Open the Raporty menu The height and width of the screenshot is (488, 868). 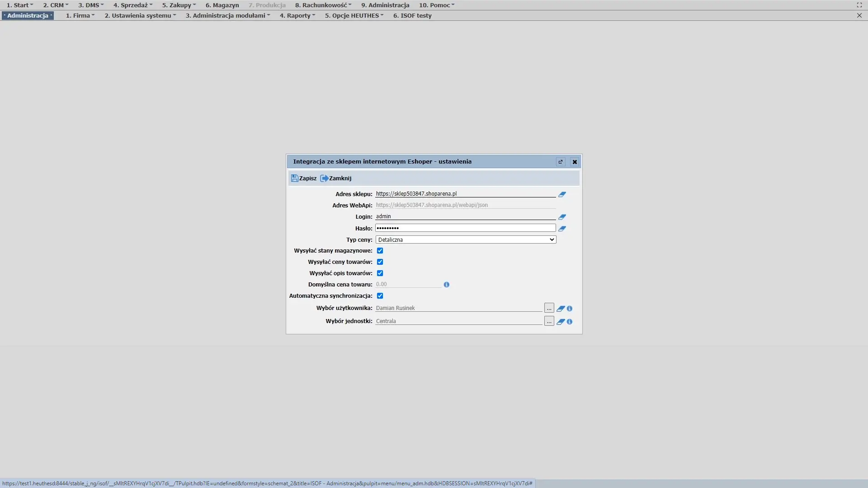tap(297, 15)
